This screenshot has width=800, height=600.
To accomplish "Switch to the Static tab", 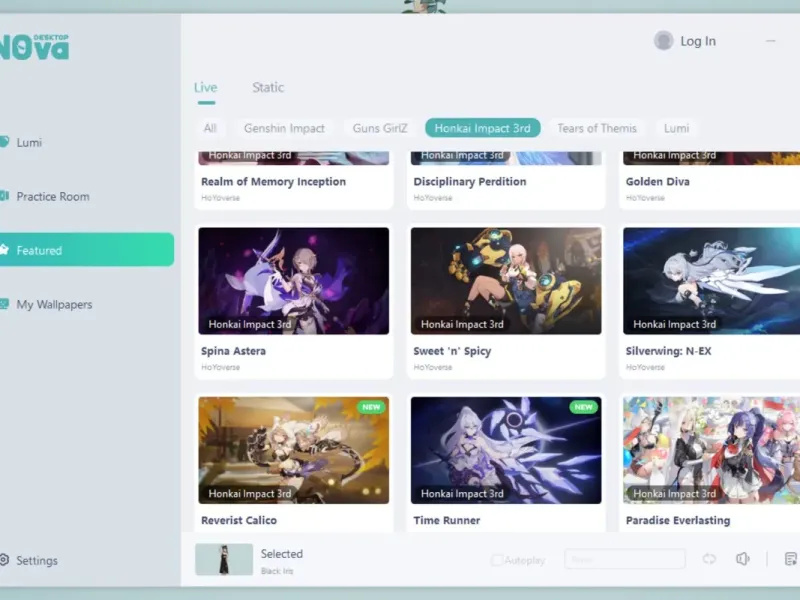I will click(268, 88).
